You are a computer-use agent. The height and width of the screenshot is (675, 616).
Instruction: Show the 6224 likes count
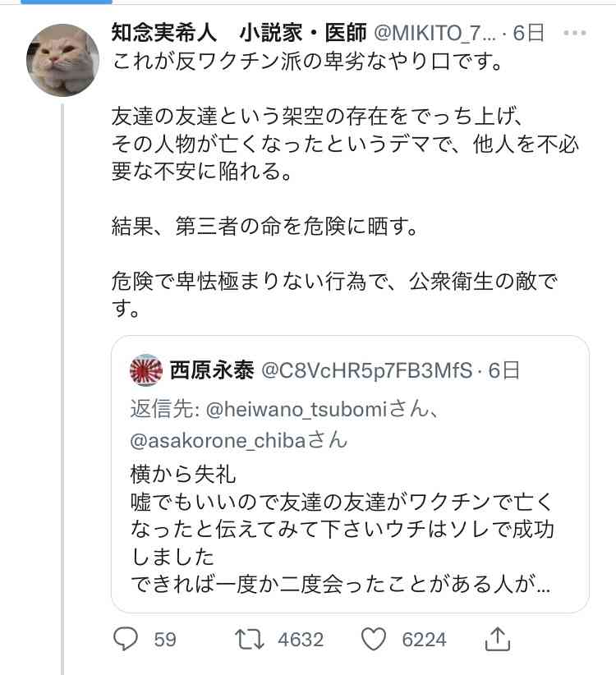coord(425,639)
